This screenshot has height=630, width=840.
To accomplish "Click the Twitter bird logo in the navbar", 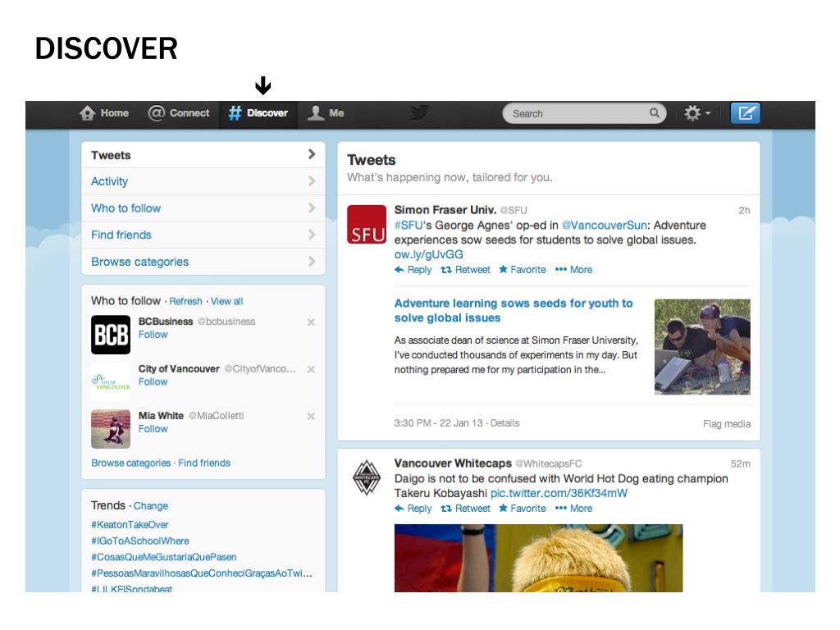I will tap(419, 113).
